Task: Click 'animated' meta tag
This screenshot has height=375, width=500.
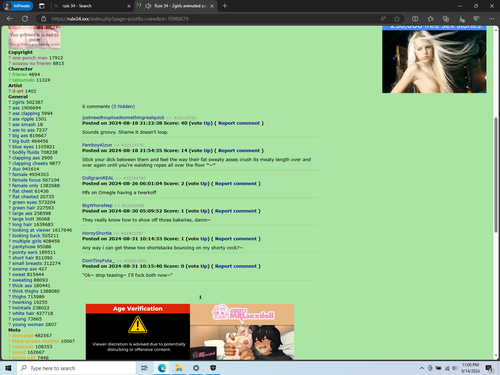Action: (x=23, y=336)
